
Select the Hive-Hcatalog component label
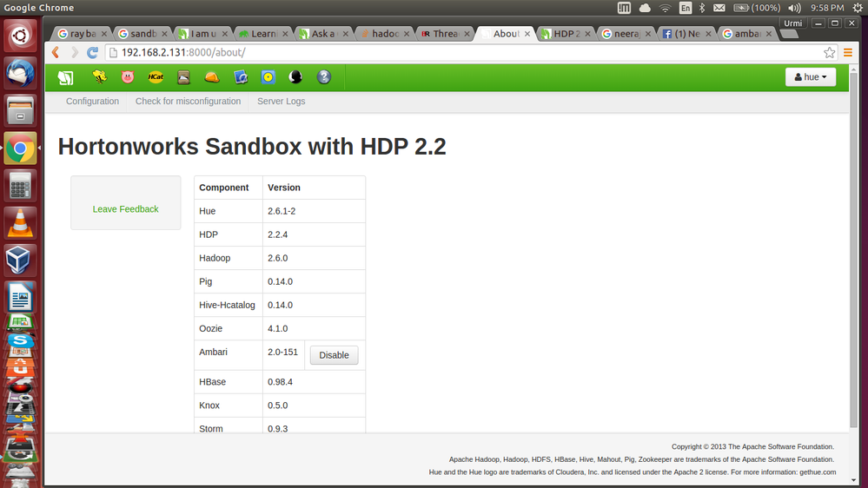tap(227, 305)
